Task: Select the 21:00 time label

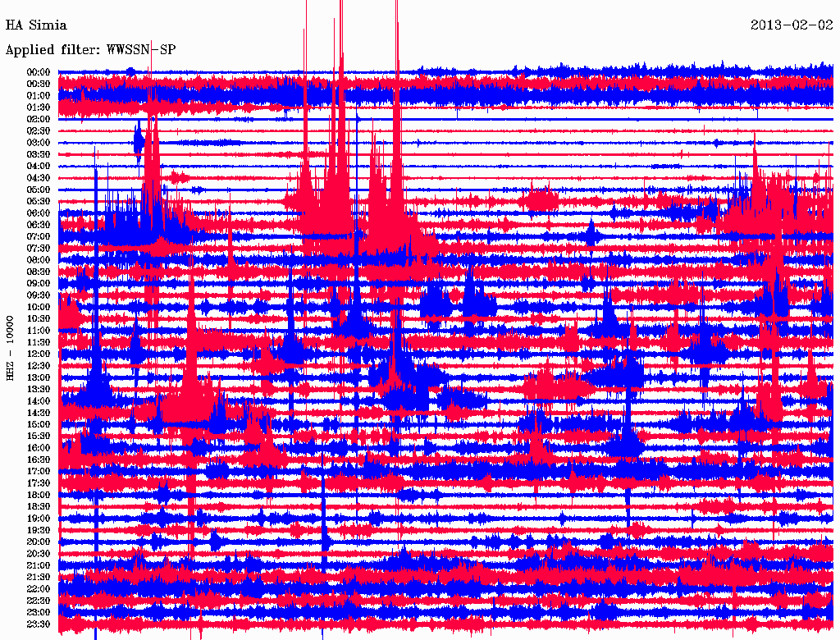Action: point(38,565)
